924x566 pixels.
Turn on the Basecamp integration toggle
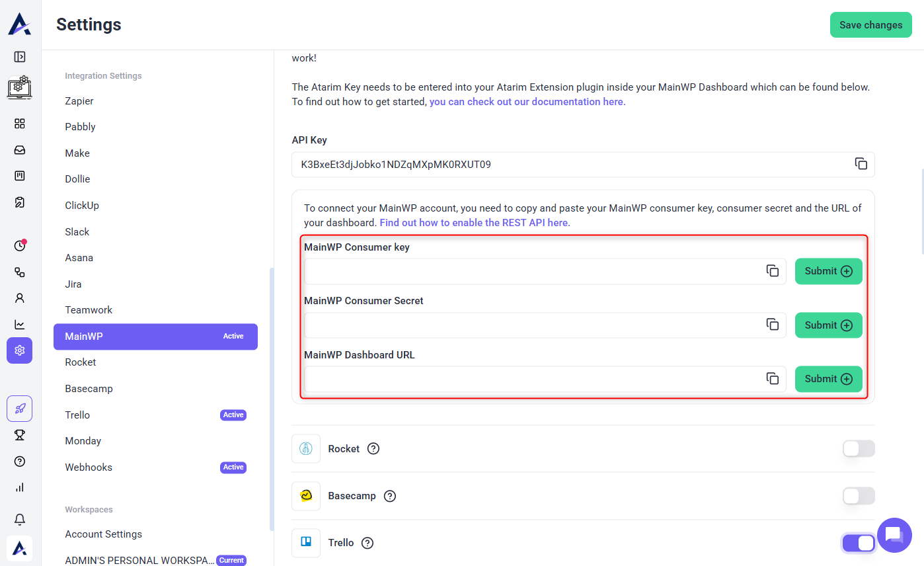(858, 496)
